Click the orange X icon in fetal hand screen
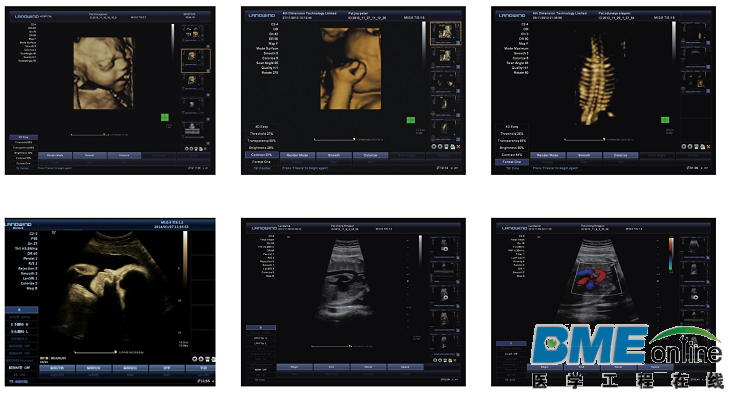729x395 pixels. click(458, 146)
